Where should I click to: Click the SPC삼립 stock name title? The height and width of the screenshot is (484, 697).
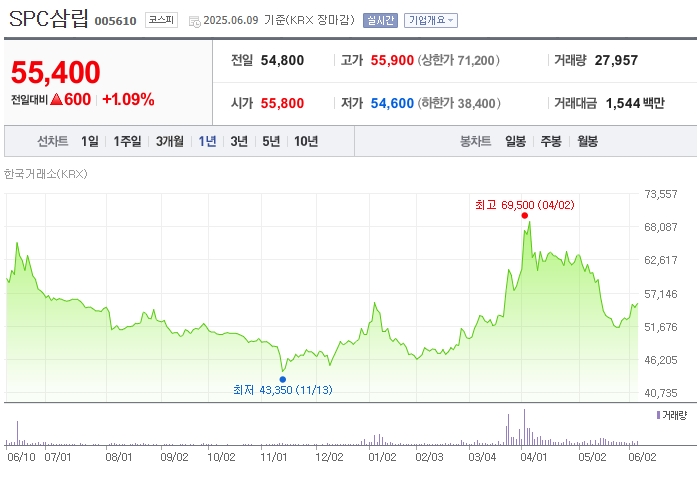point(49,19)
